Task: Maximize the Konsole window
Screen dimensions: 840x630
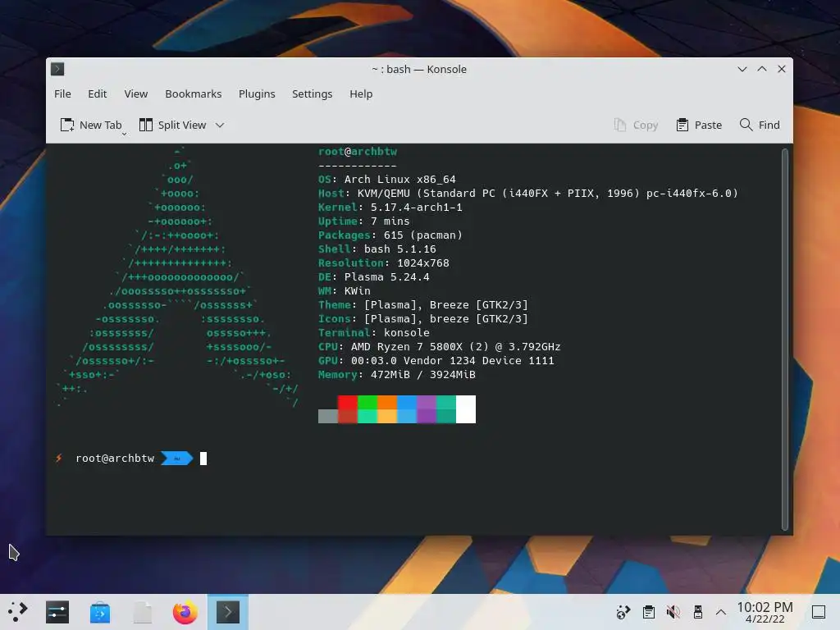Action: pyautogui.click(x=762, y=69)
